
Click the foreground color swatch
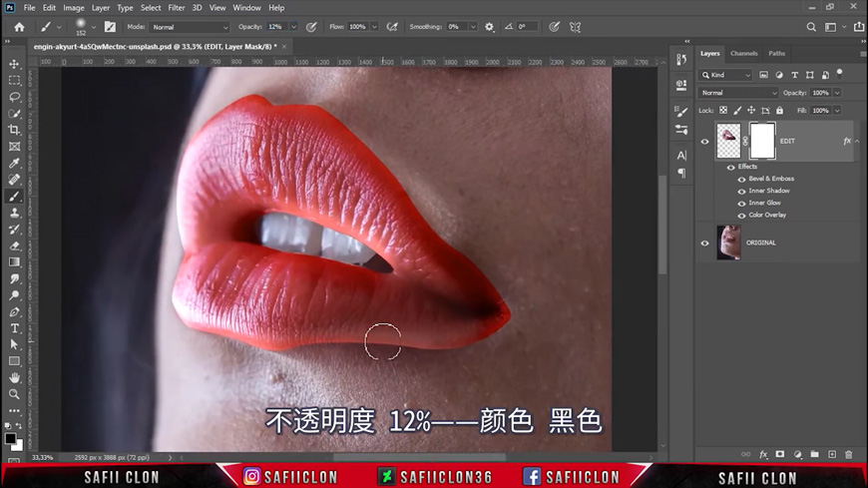10,439
